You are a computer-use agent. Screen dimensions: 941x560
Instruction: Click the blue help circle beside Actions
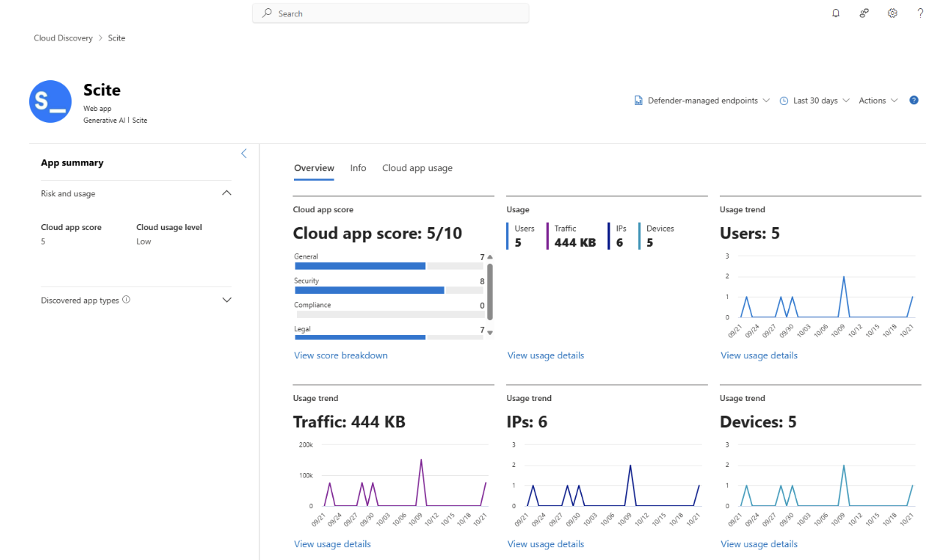[x=914, y=100]
